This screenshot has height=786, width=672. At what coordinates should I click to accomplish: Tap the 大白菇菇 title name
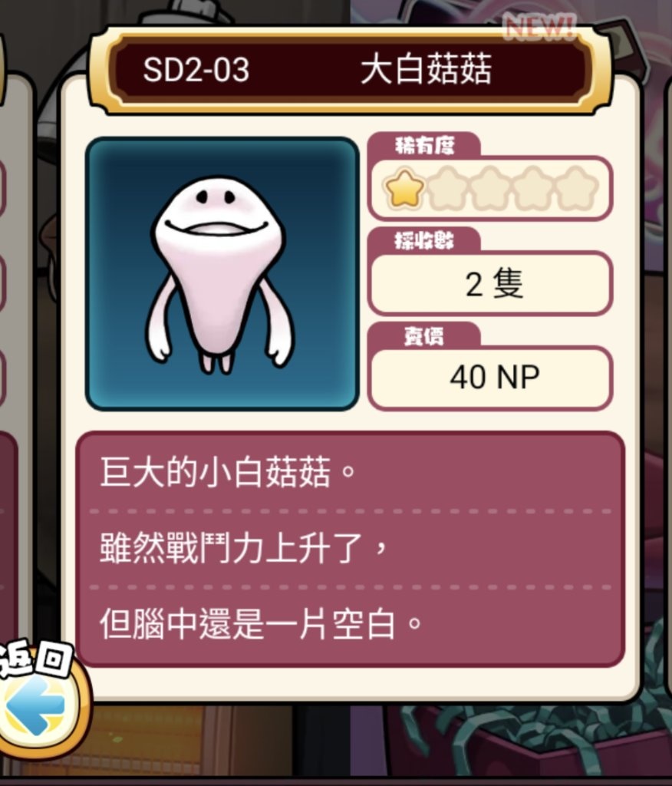pyautogui.click(x=427, y=70)
